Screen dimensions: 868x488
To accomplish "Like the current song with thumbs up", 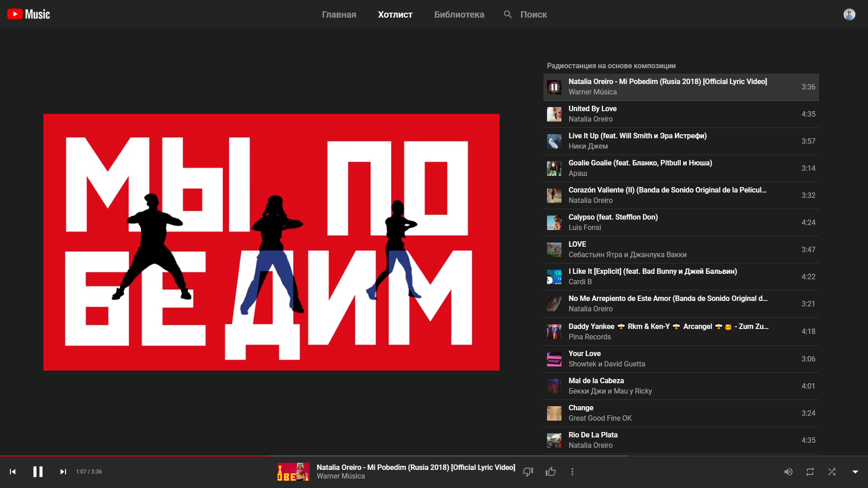I will click(x=551, y=472).
